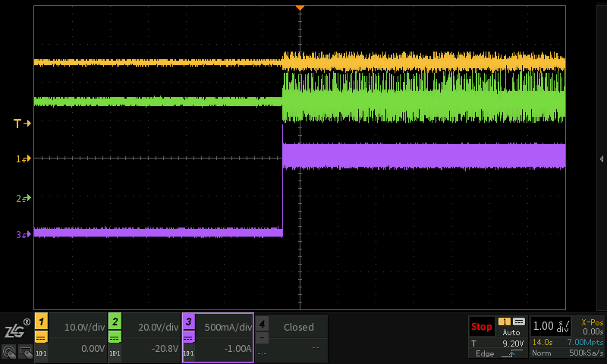Select the yellow channel 1 waveform
The width and height of the screenshot is (607, 364).
[299, 62]
